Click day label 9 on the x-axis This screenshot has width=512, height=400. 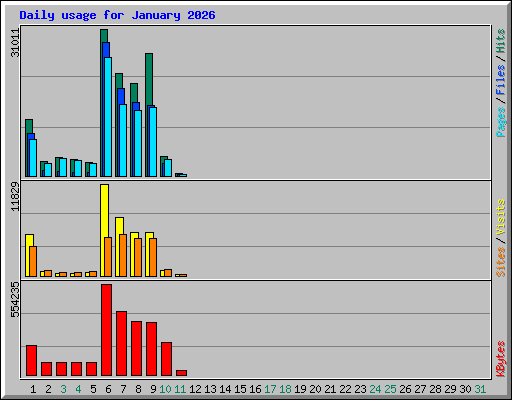point(153,389)
